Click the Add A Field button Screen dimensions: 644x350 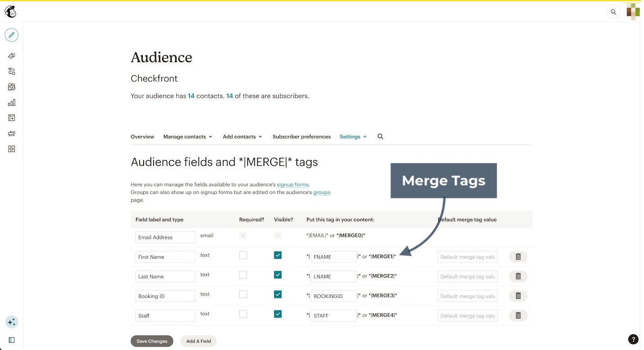point(199,341)
